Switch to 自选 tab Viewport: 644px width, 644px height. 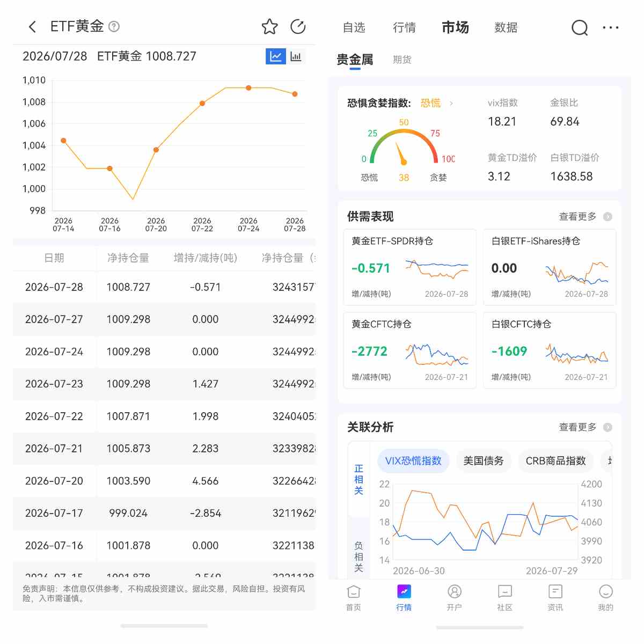354,27
